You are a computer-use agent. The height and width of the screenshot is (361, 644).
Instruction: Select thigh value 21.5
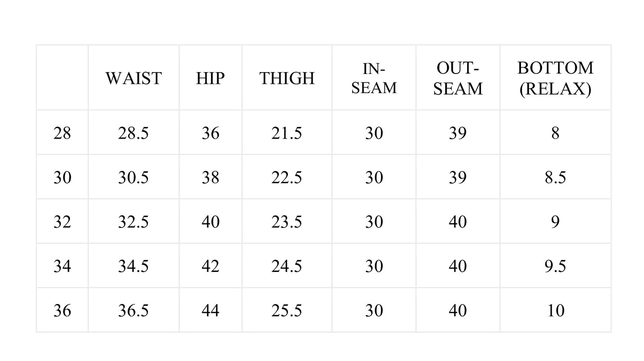click(287, 133)
